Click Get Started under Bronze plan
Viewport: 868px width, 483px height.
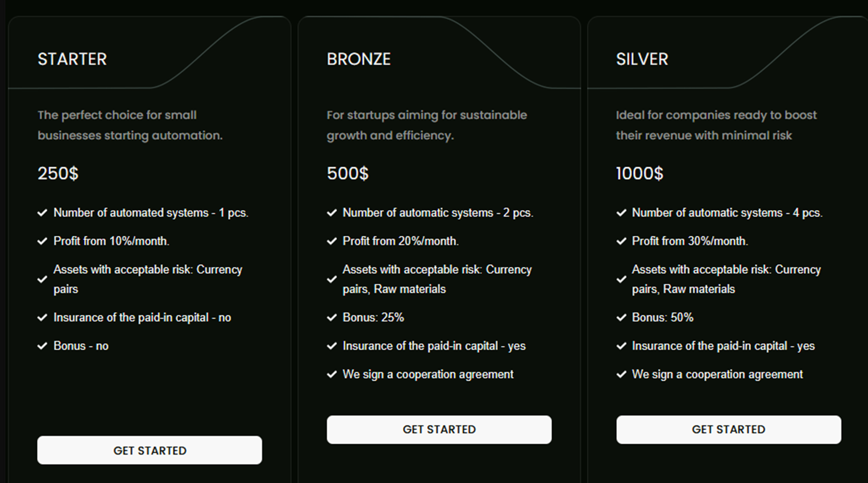439,430
